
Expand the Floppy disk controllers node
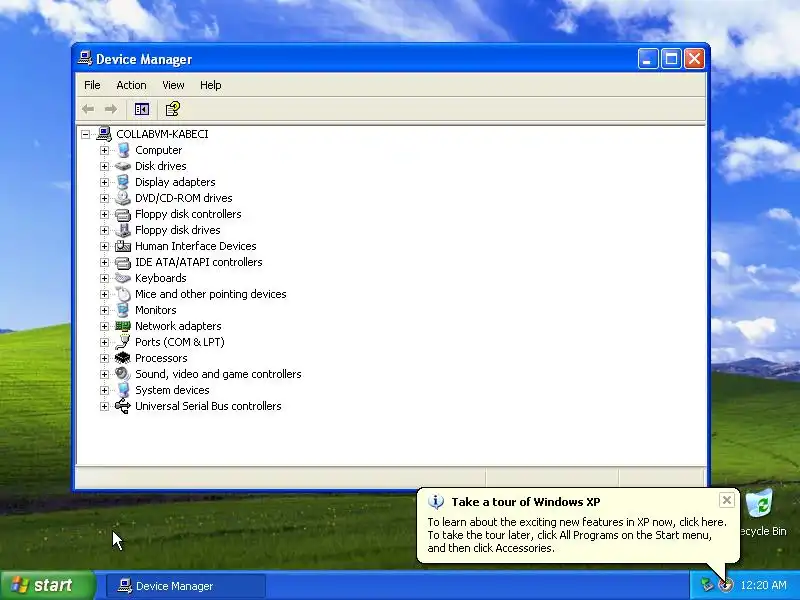(x=104, y=214)
